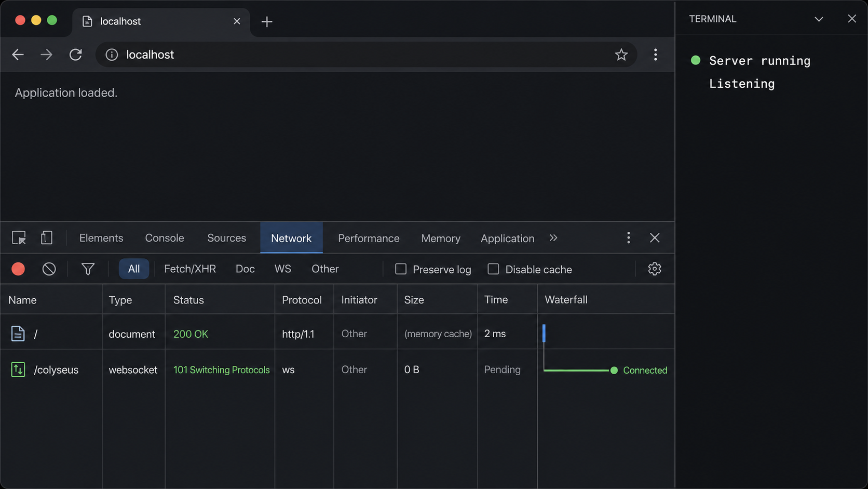Screen dimensions: 868x489
Task: Click the (memory cache) size cell
Action: point(438,334)
